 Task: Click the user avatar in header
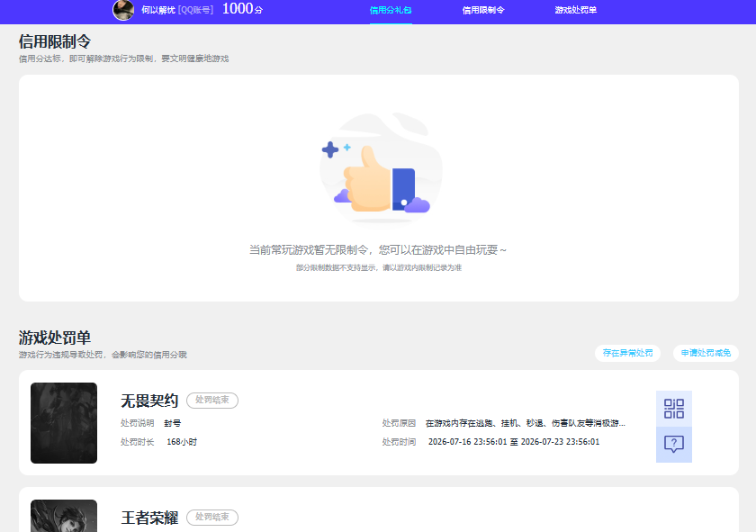click(123, 10)
